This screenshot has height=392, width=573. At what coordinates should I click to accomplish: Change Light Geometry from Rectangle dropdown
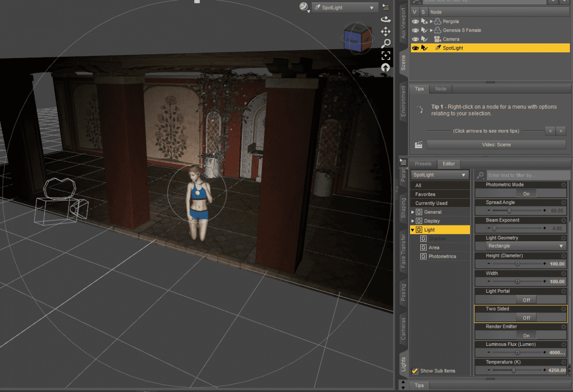coord(526,246)
